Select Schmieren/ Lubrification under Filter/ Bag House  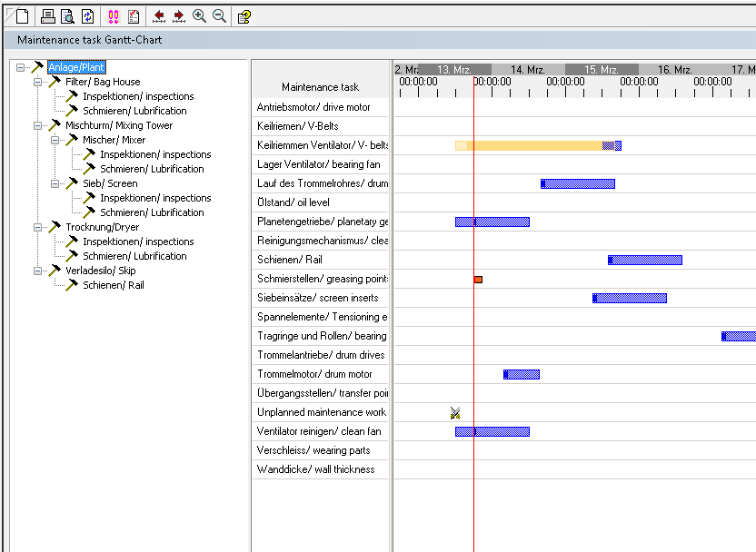click(134, 111)
